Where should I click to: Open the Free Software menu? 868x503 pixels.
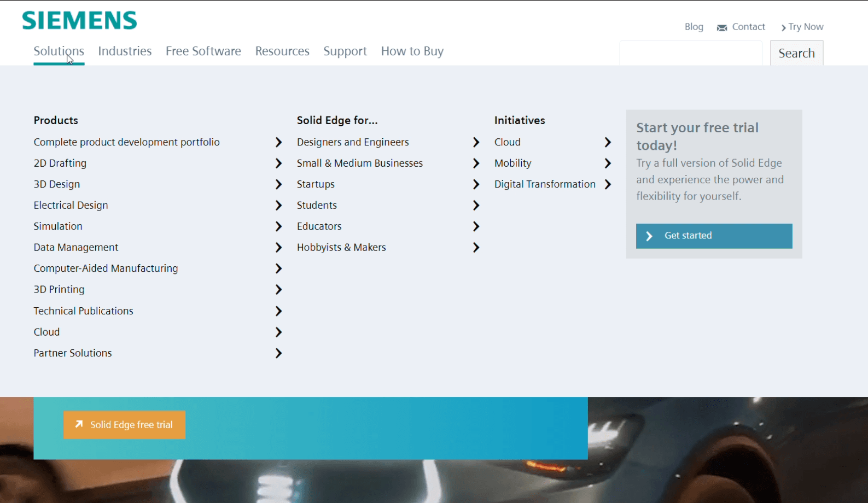pyautogui.click(x=203, y=51)
